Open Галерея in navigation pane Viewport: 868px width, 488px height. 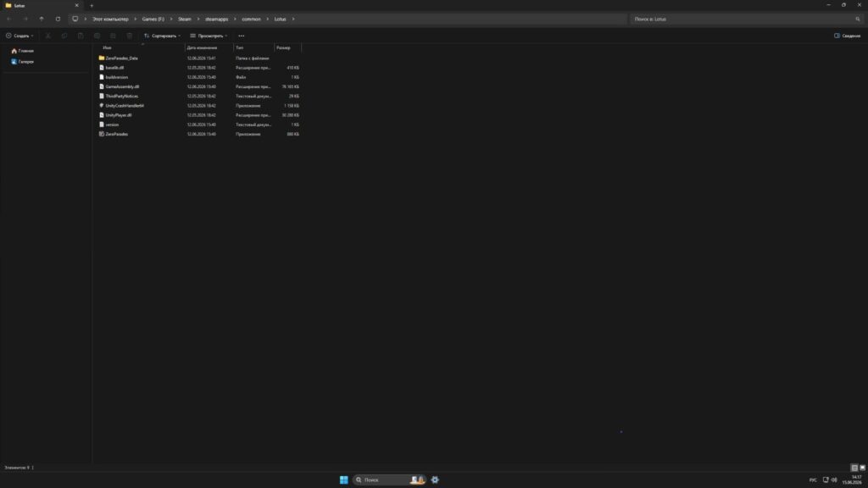[x=23, y=61]
